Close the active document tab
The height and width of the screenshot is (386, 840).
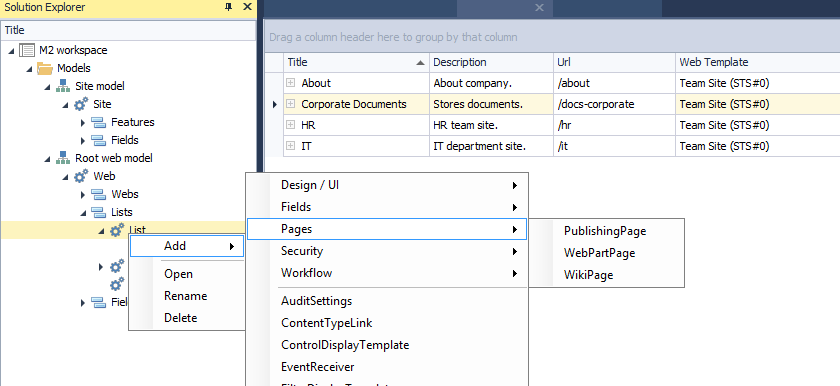[x=539, y=7]
